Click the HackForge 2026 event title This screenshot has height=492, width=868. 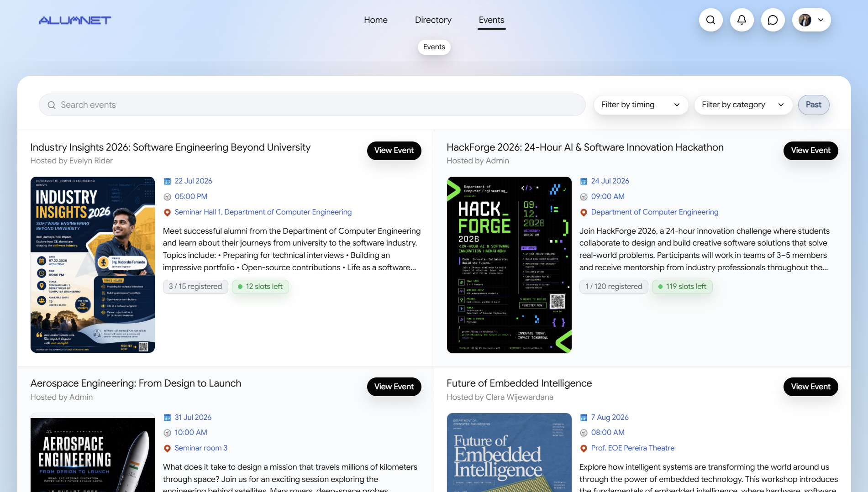tap(585, 147)
